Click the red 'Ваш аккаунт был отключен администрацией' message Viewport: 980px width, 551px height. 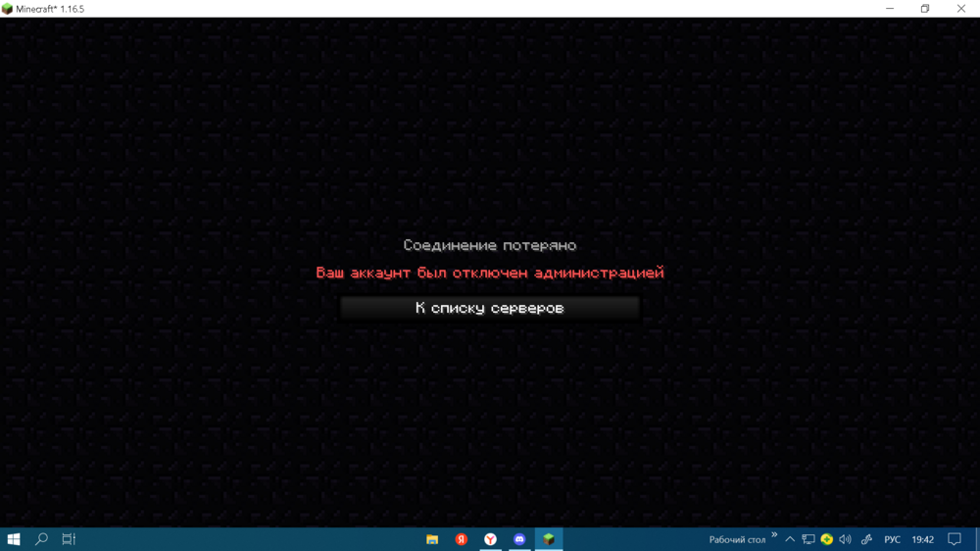[489, 273]
